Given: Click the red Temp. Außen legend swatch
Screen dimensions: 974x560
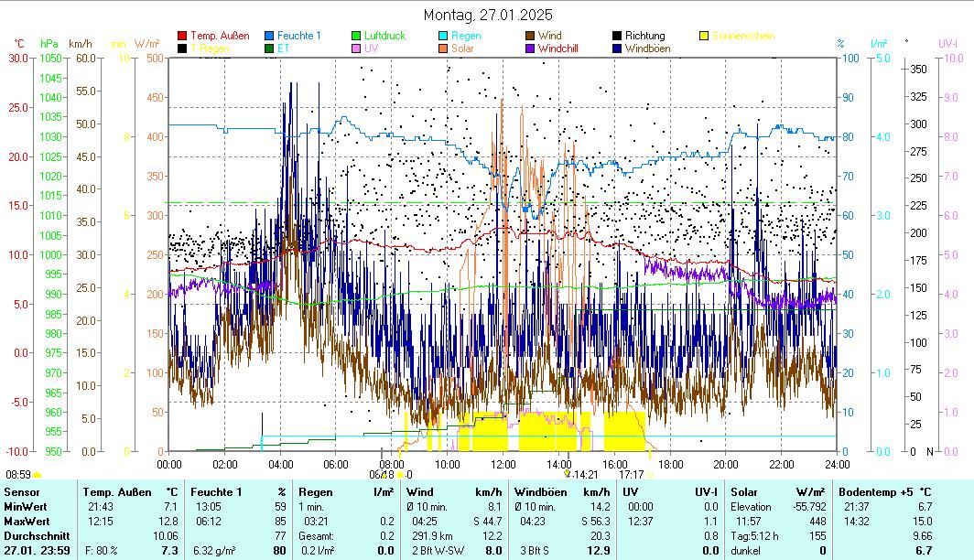Looking at the screenshot, I should (182, 37).
